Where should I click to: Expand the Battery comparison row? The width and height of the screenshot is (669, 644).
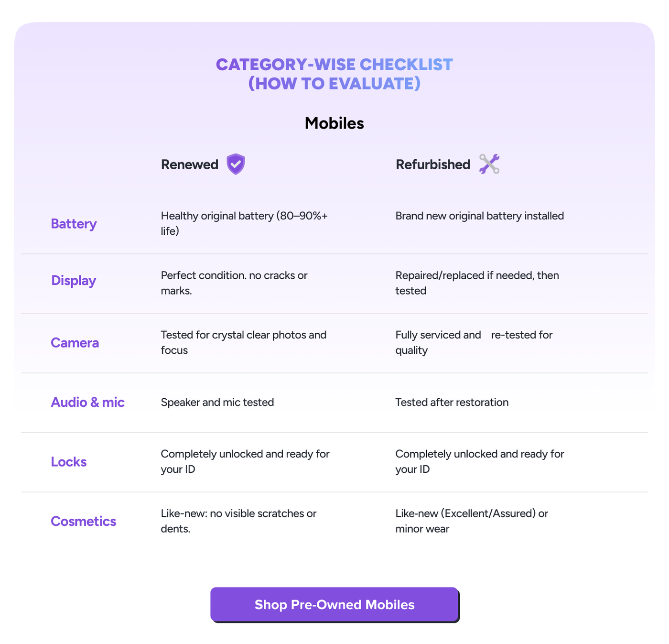click(x=334, y=223)
